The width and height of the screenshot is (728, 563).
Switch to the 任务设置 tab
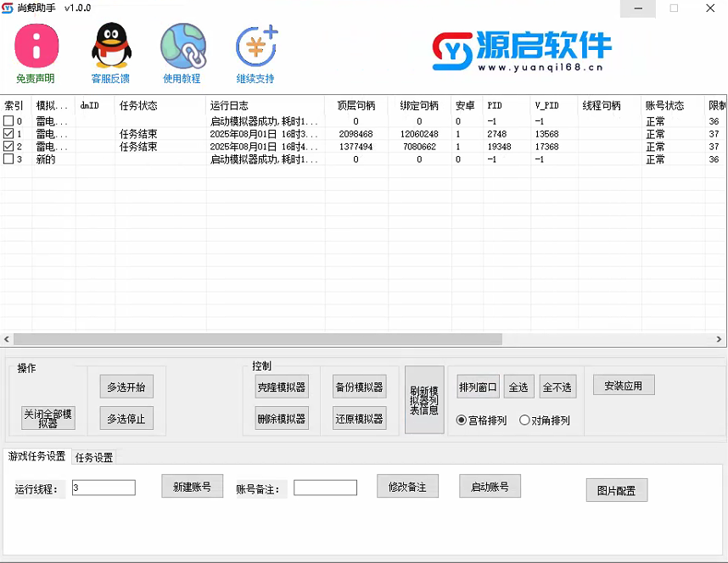point(94,458)
